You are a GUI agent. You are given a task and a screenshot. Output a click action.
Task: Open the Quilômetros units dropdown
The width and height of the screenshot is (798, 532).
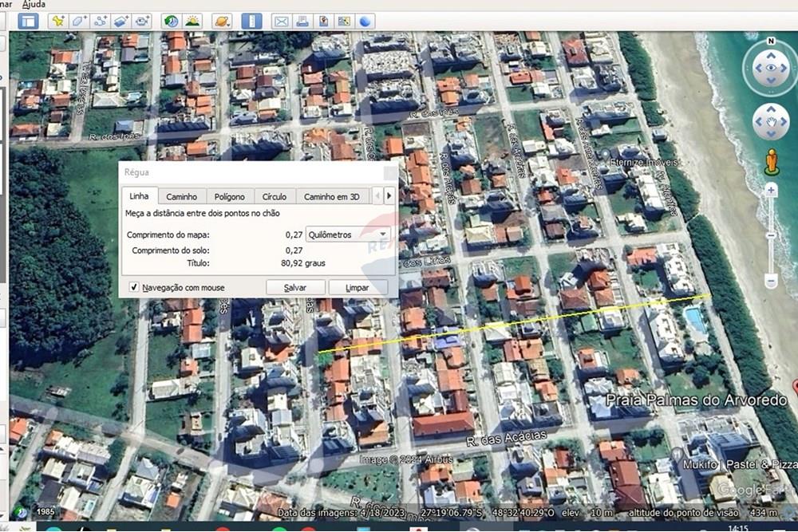[349, 234]
